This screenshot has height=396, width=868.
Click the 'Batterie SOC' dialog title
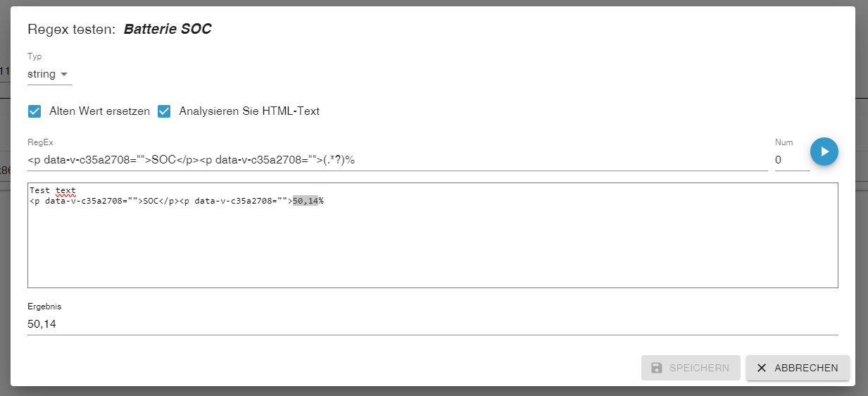(168, 29)
